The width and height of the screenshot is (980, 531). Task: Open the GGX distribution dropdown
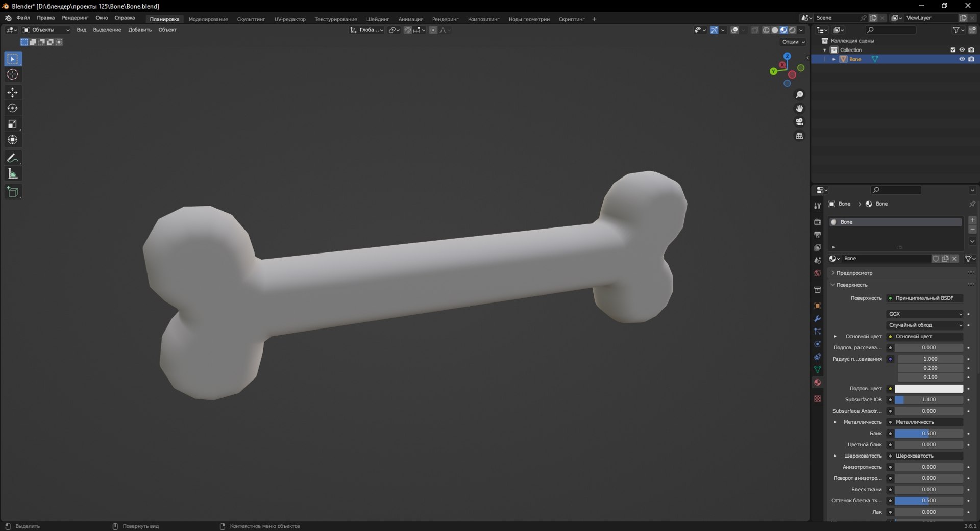(925, 314)
